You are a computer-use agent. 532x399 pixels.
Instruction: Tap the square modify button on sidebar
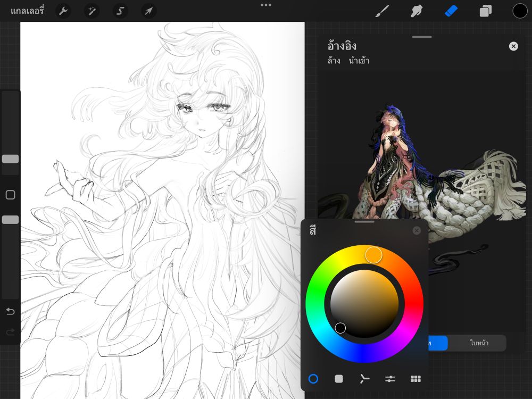[x=11, y=195]
